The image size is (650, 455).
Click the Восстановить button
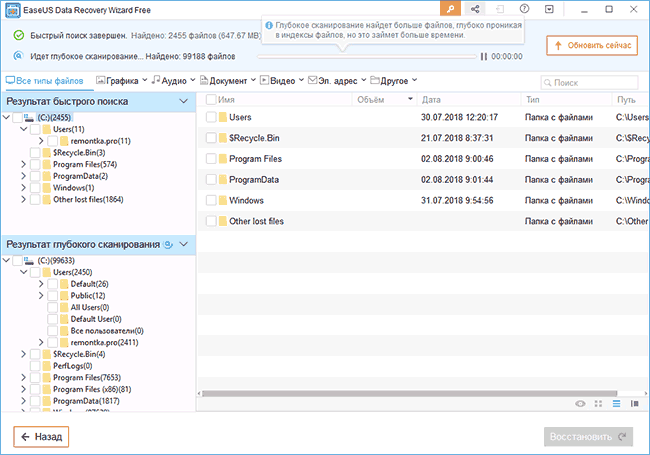[588, 437]
